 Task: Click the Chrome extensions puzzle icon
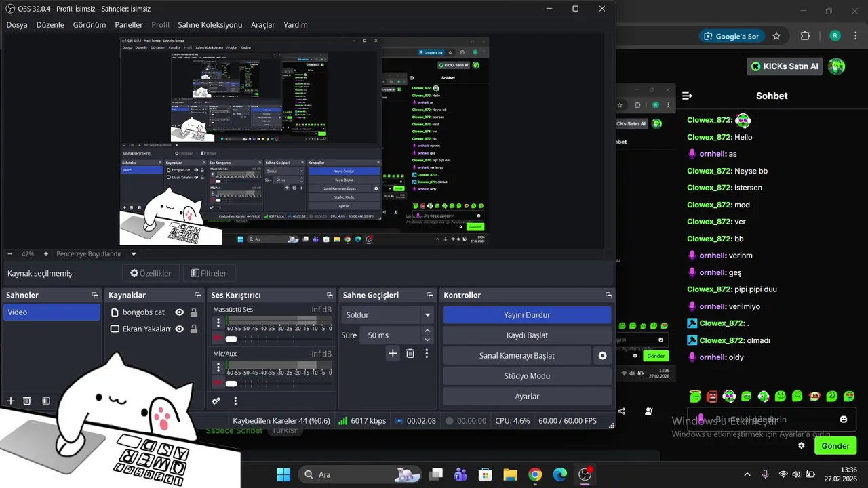[x=806, y=36]
